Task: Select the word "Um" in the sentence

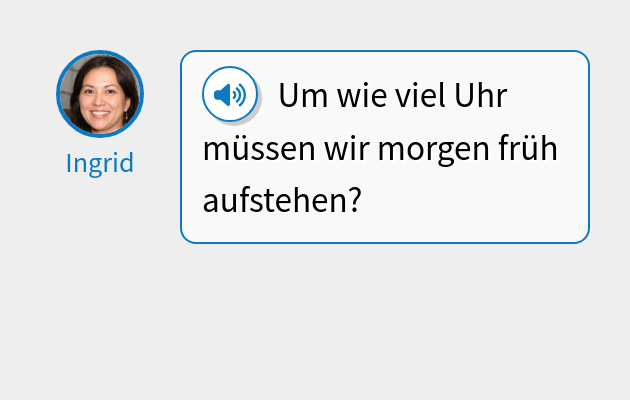Action: 303,96
